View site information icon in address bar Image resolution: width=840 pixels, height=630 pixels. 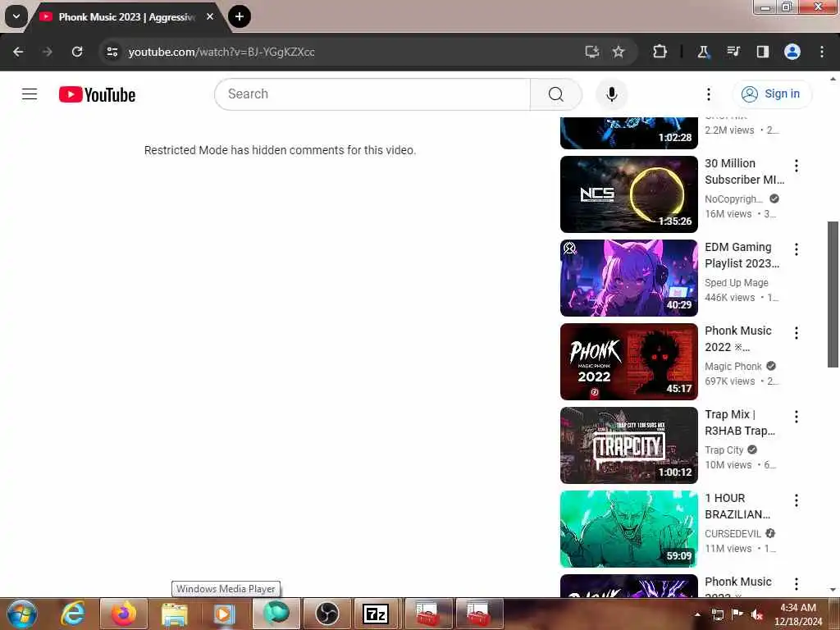112,52
